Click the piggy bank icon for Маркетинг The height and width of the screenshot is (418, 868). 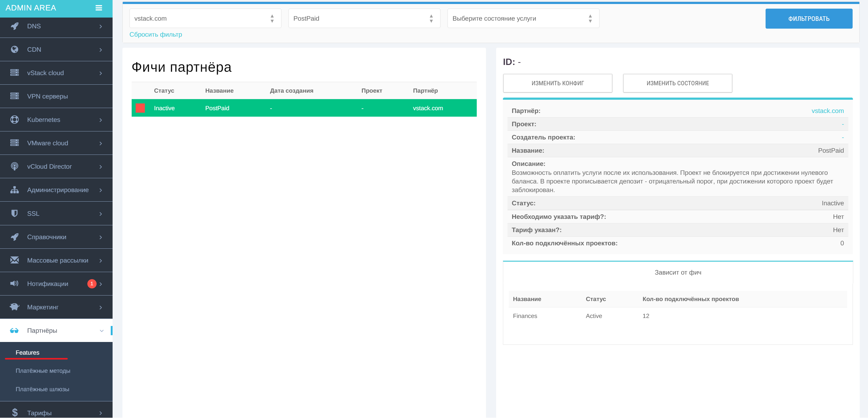[x=14, y=307]
